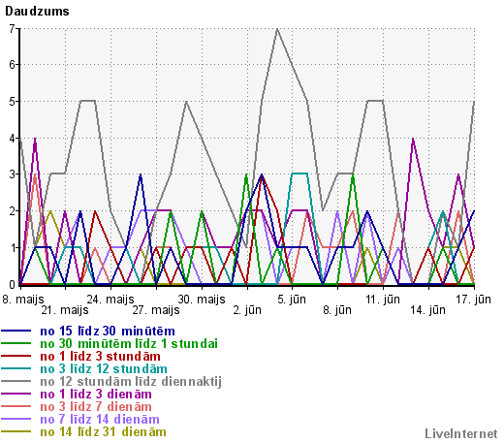Click the 'no 1 līdz 3 stundām' legend label
The width and height of the screenshot is (504, 443).
[x=100, y=357]
